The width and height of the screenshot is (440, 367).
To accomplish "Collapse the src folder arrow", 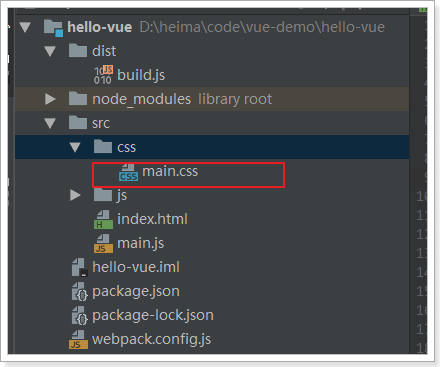I will pyautogui.click(x=50, y=123).
